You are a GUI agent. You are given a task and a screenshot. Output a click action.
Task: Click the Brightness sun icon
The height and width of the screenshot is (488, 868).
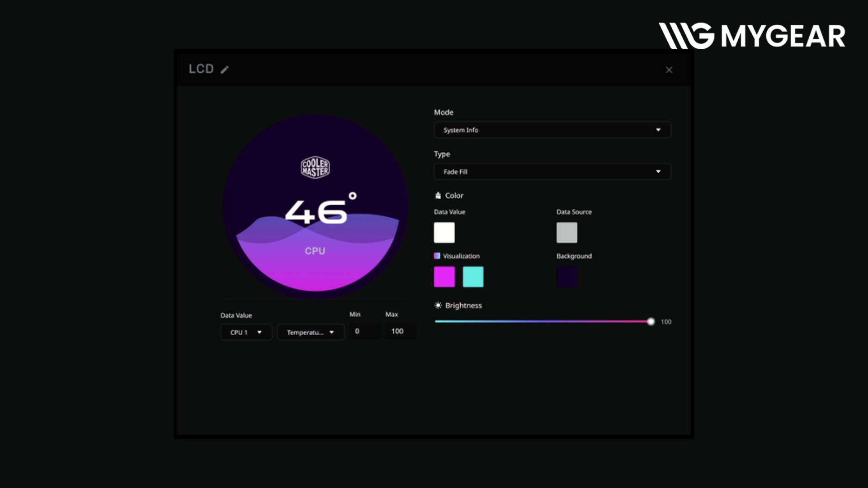(x=438, y=305)
